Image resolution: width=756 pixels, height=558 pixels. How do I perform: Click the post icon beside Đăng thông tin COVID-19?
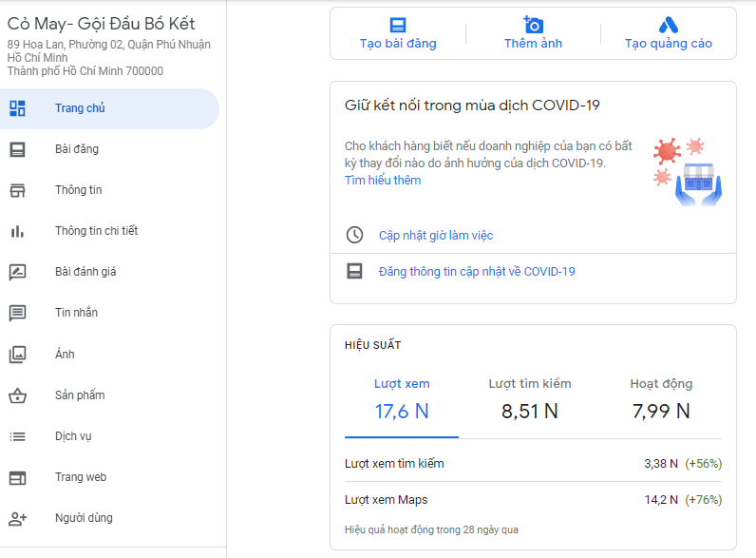click(x=354, y=271)
